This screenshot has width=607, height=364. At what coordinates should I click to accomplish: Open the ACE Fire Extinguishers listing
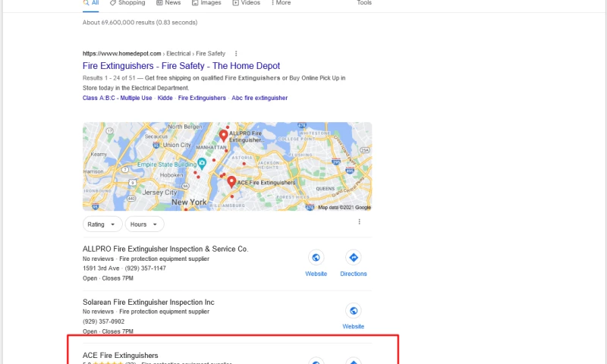coord(121,355)
